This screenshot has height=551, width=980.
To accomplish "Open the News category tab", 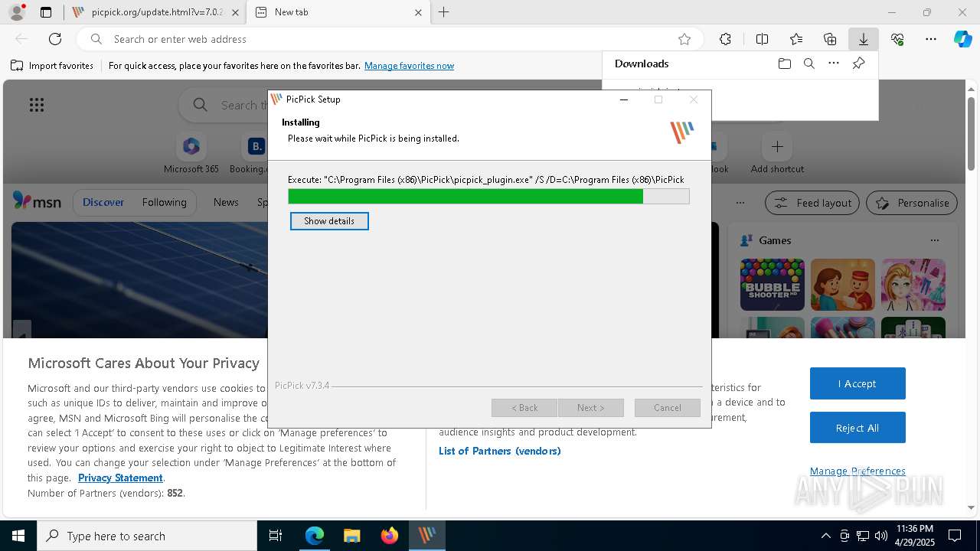I will pyautogui.click(x=226, y=202).
